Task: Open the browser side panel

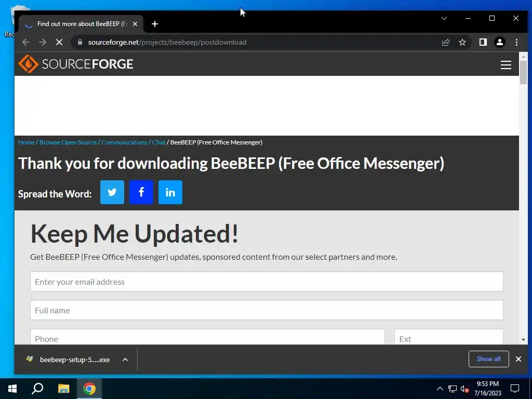Action: click(483, 42)
